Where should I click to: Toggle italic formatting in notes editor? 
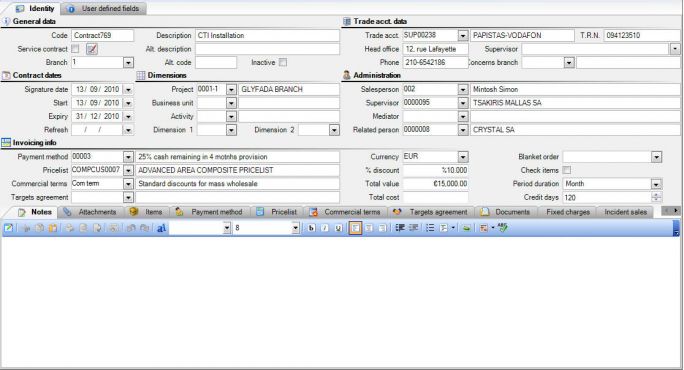(325, 228)
